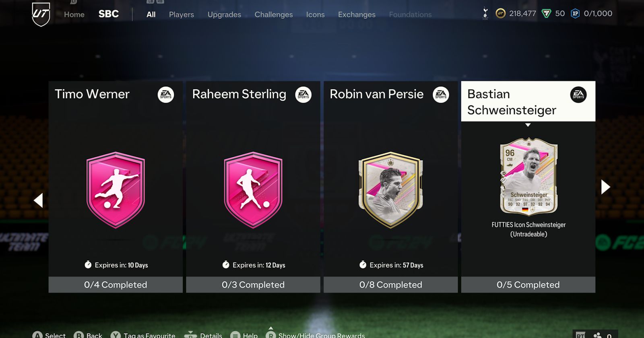This screenshot has width=644, height=338.
Task: Click the green FC points icon
Action: tap(546, 14)
